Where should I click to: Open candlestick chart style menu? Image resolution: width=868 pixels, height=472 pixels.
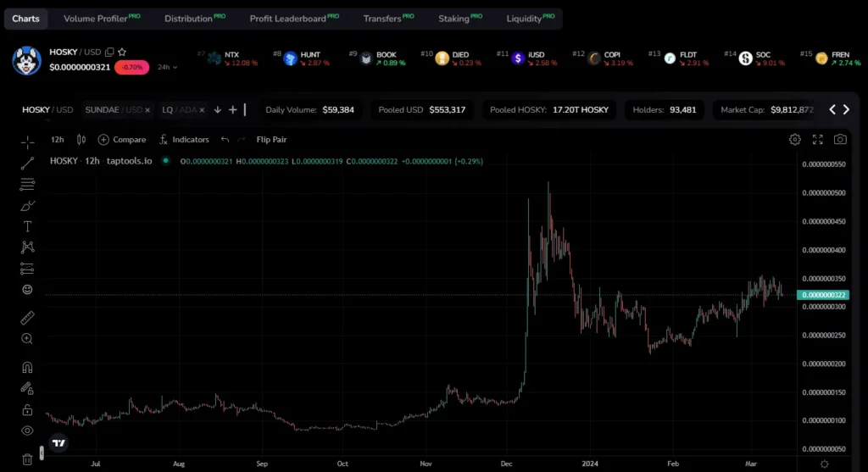point(81,140)
